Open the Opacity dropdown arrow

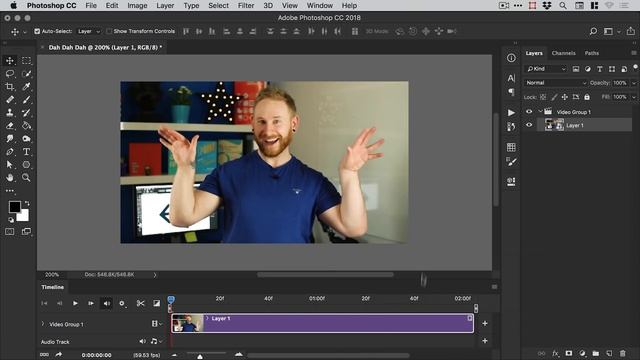(634, 83)
